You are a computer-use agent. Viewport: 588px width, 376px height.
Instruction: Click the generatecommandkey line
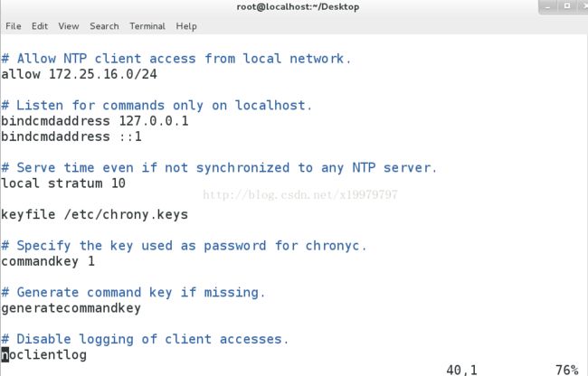click(71, 308)
